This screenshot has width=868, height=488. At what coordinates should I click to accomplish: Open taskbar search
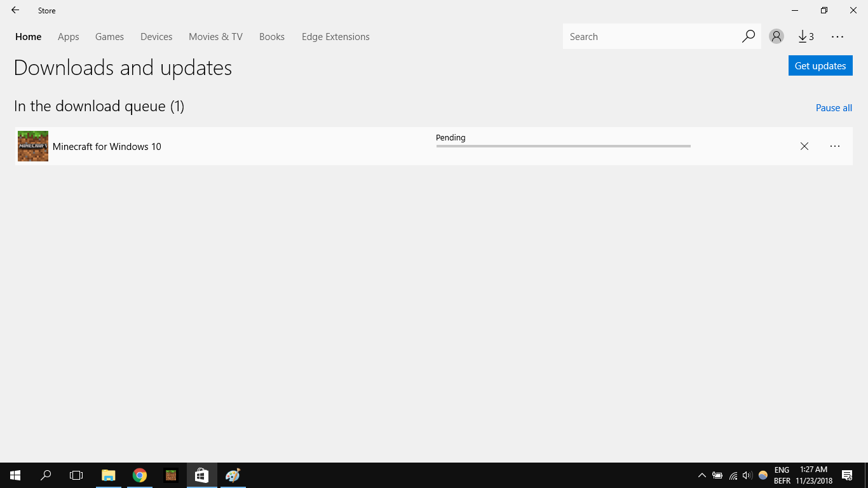[x=46, y=475]
